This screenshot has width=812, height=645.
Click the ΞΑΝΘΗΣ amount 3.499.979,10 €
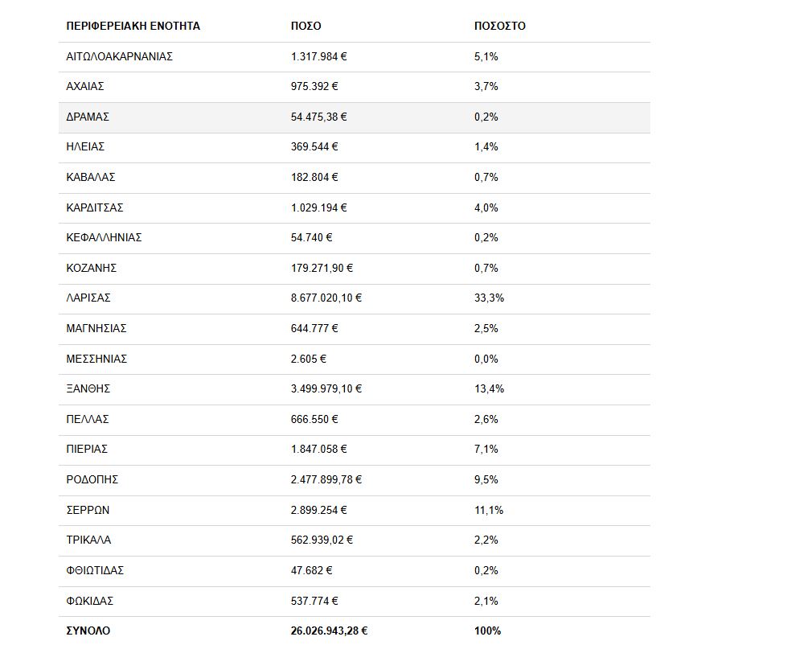coord(326,388)
